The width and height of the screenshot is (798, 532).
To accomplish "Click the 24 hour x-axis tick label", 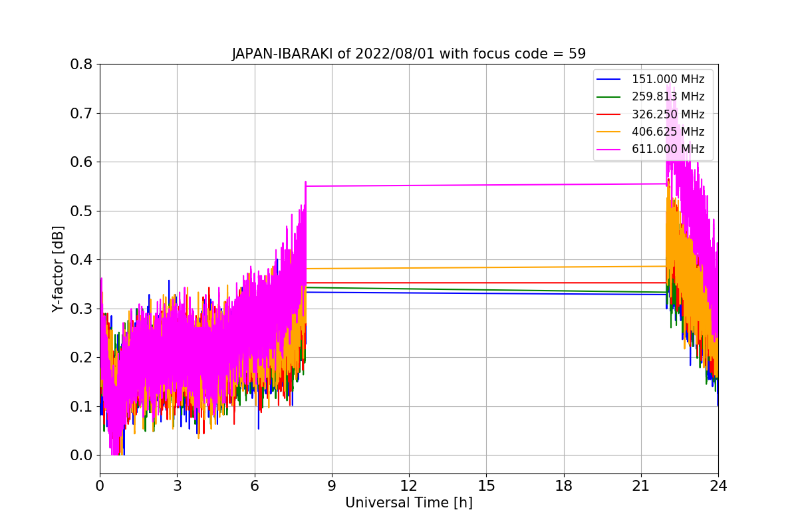I will tap(718, 485).
